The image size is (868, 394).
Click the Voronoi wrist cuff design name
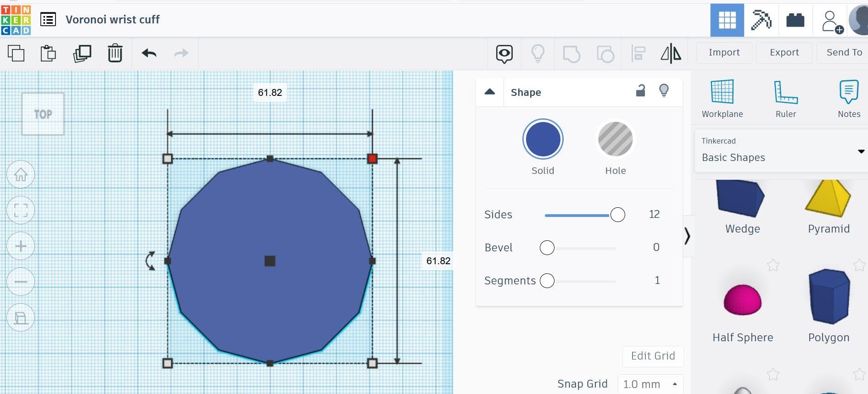coord(112,20)
